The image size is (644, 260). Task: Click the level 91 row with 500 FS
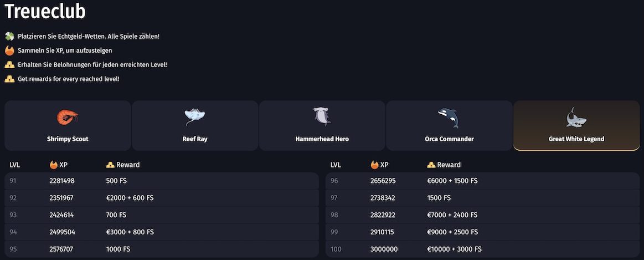coord(161,181)
